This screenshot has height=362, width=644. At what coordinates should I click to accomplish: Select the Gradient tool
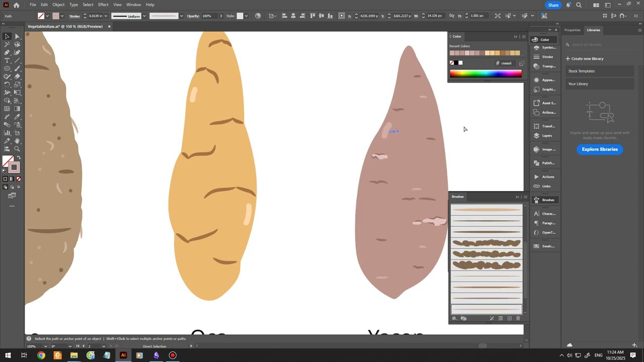(x=17, y=109)
